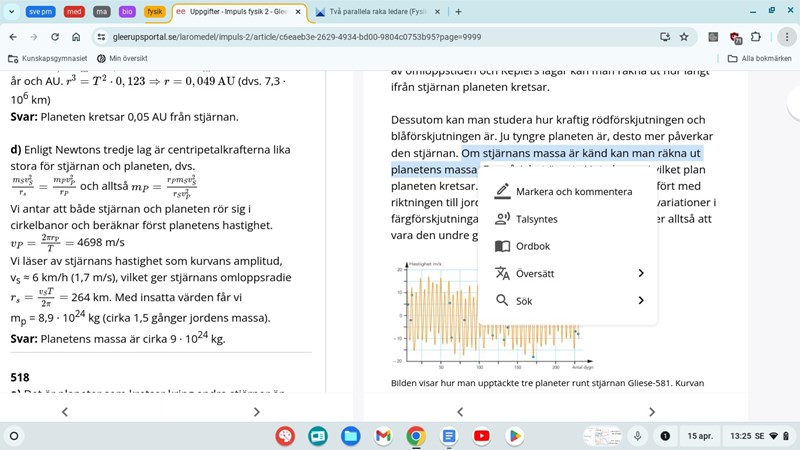The width and height of the screenshot is (800, 450).
Task: Open the Chrome extensions puzzle icon
Action: pos(756,37)
